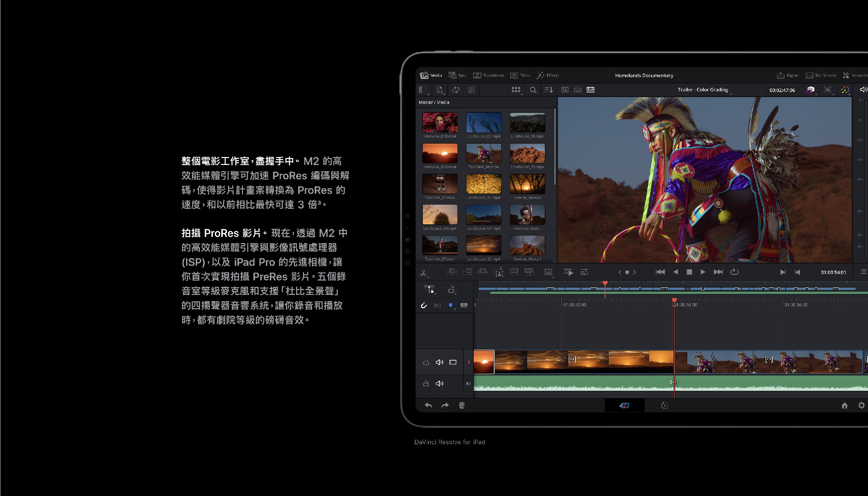This screenshot has height=496, width=868.
Task: Click the relink media icon
Action: pyautogui.click(x=471, y=90)
